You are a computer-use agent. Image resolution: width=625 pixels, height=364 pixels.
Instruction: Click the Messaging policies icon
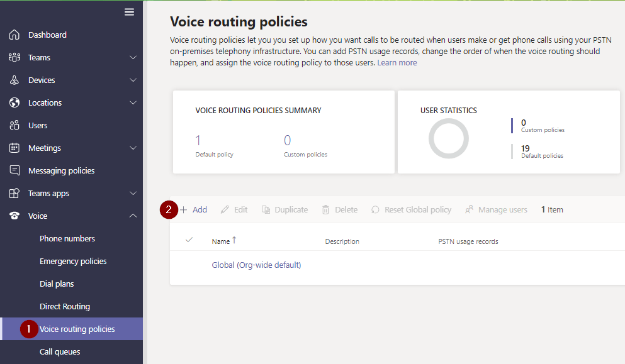click(14, 170)
